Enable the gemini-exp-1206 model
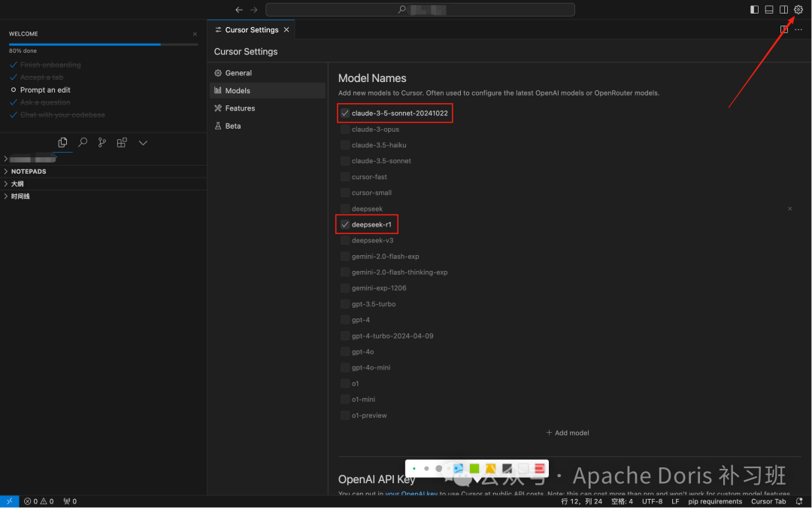 (x=345, y=288)
